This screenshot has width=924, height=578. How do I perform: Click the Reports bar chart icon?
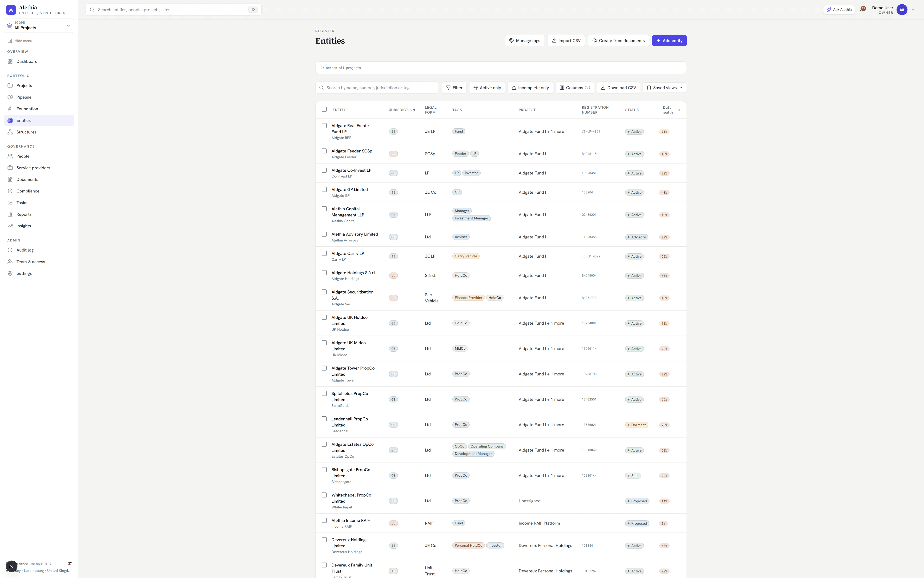[10, 214]
